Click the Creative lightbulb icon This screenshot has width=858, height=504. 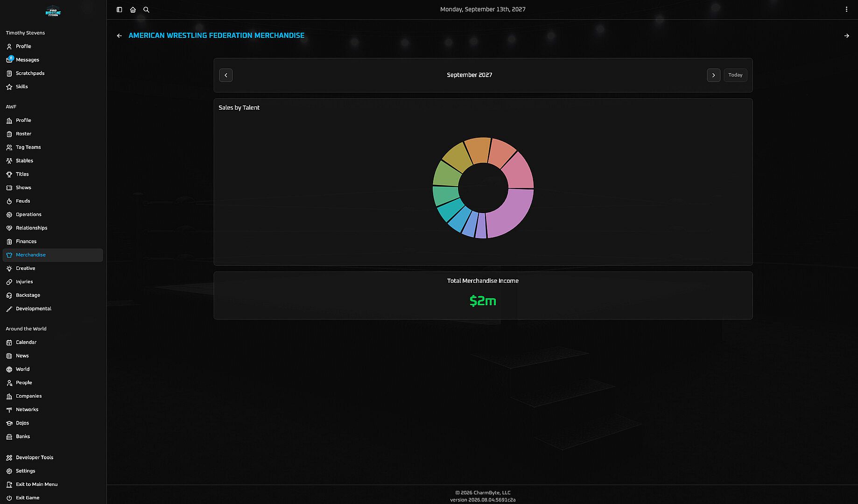click(9, 268)
